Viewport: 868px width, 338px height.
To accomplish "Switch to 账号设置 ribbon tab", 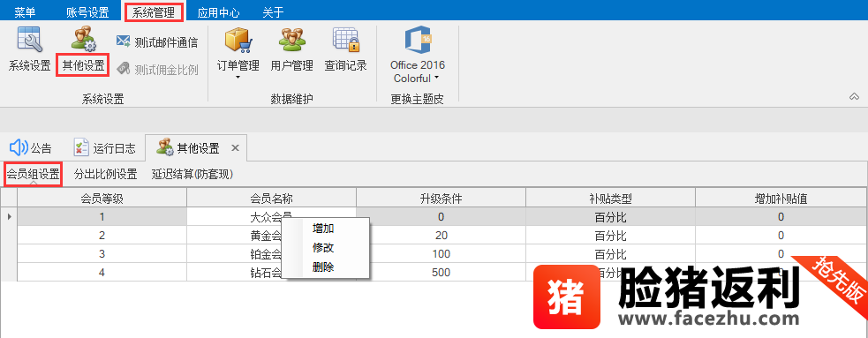I will pos(87,12).
